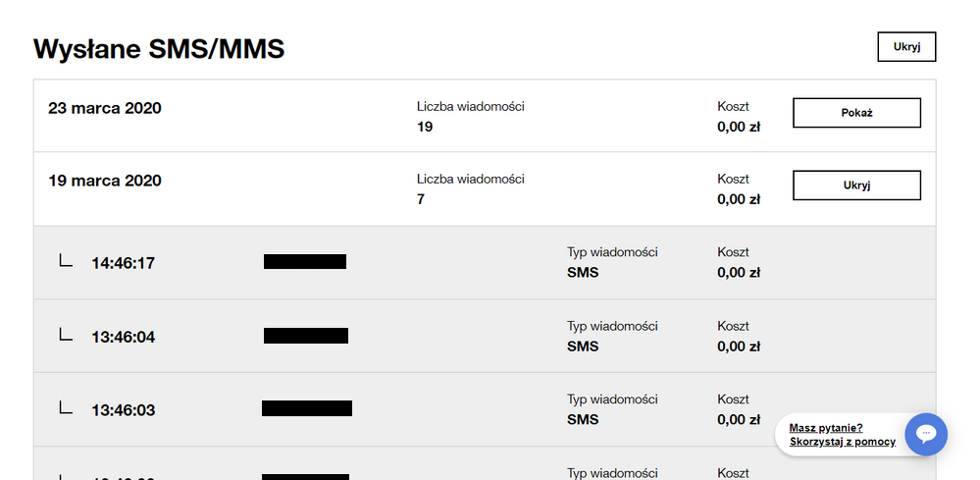Click the sub-row arrow icon beside 13:46:03
The height and width of the screenshot is (480, 980).
click(x=66, y=408)
